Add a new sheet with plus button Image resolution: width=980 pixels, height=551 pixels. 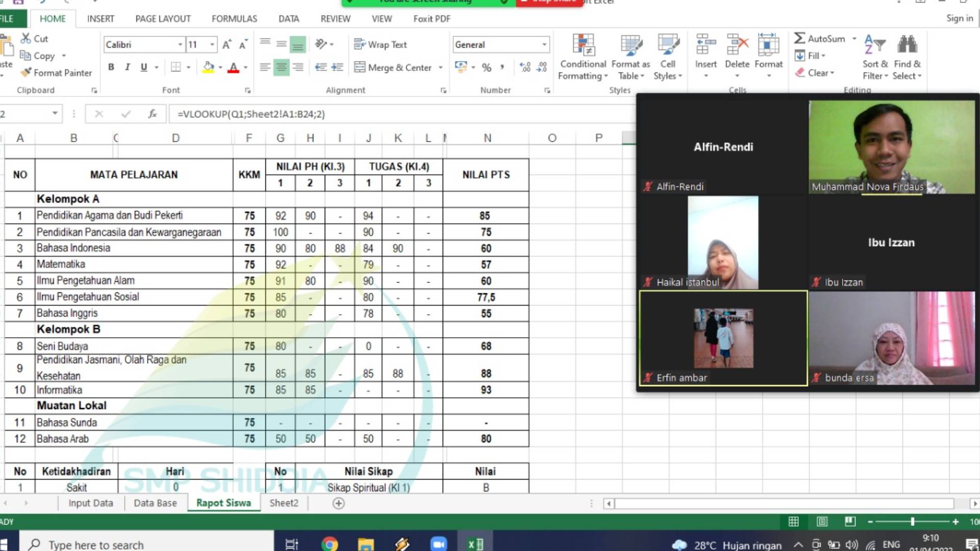(338, 504)
